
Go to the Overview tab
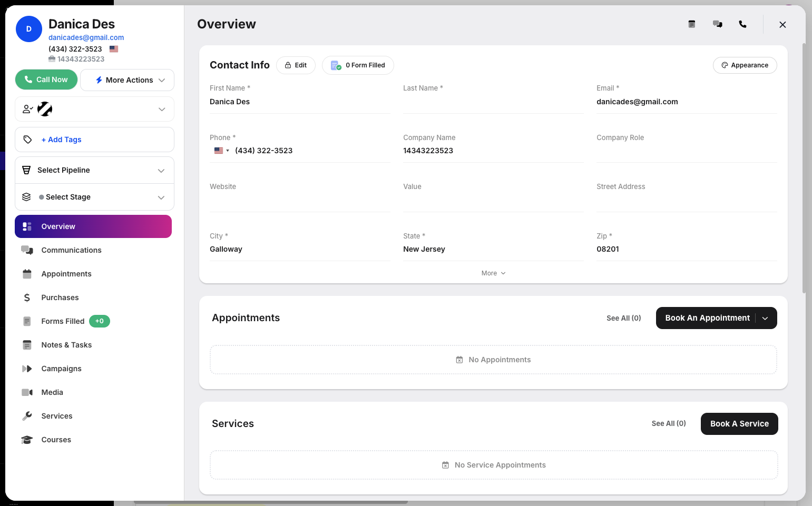[x=93, y=226]
